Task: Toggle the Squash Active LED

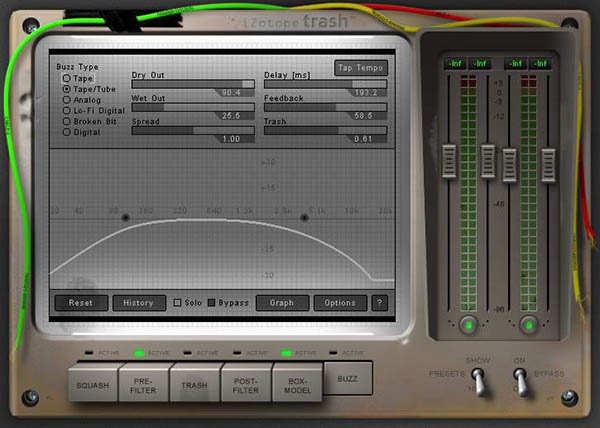Action: click(x=89, y=353)
